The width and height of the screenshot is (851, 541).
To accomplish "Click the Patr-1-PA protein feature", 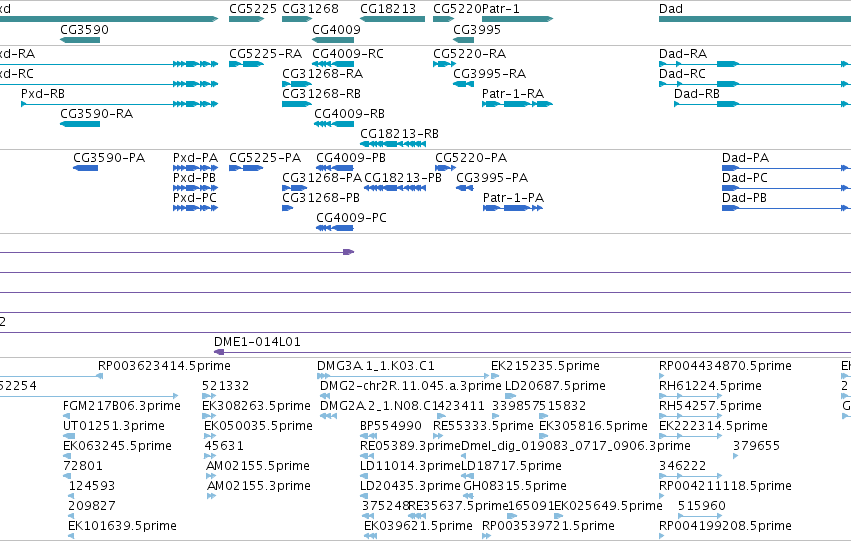I will (x=513, y=208).
